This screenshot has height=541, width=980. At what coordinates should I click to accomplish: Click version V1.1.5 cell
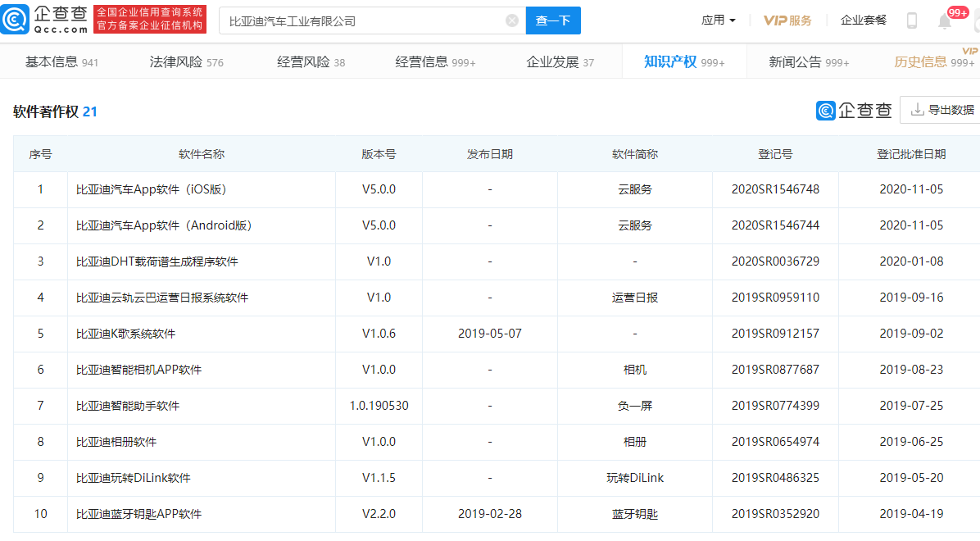tap(379, 478)
